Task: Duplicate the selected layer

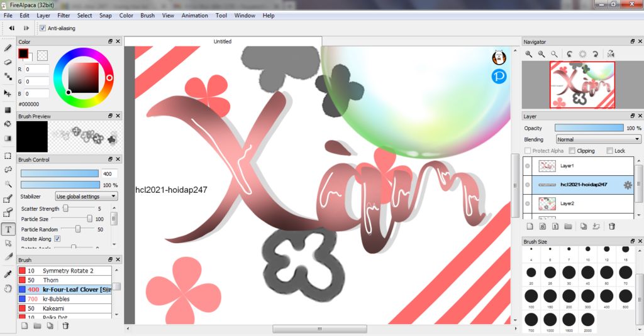Action: (x=584, y=226)
